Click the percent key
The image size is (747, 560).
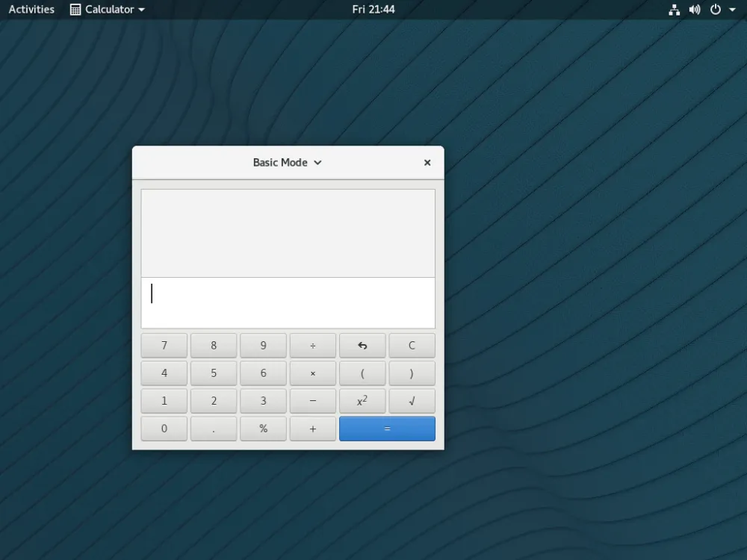pos(263,428)
